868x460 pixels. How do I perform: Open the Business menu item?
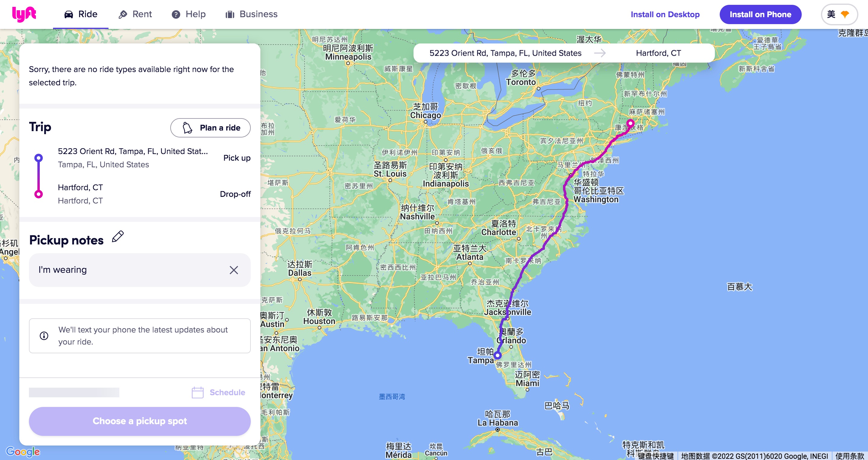(x=252, y=14)
